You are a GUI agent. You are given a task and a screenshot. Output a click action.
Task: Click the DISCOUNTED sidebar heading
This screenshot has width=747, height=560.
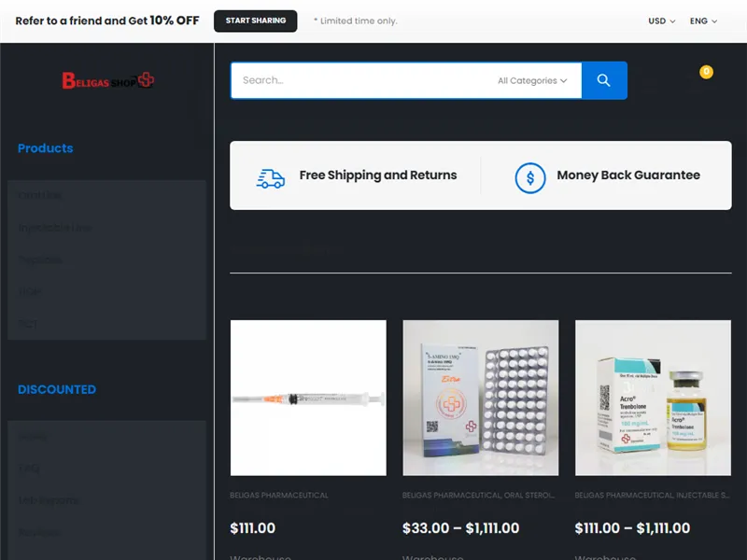coord(57,389)
